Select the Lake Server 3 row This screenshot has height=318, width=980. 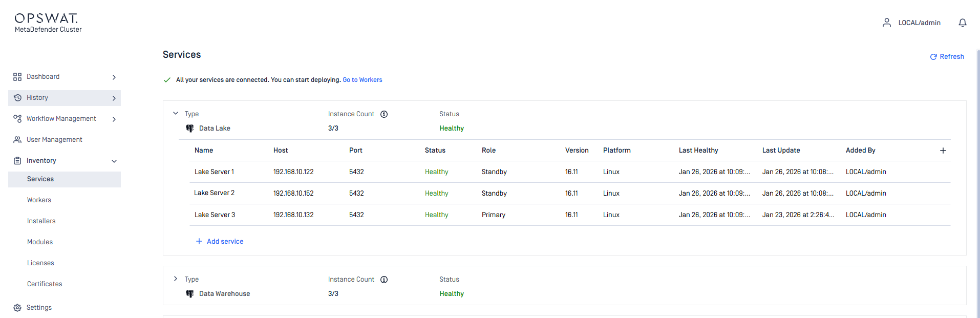(215, 215)
